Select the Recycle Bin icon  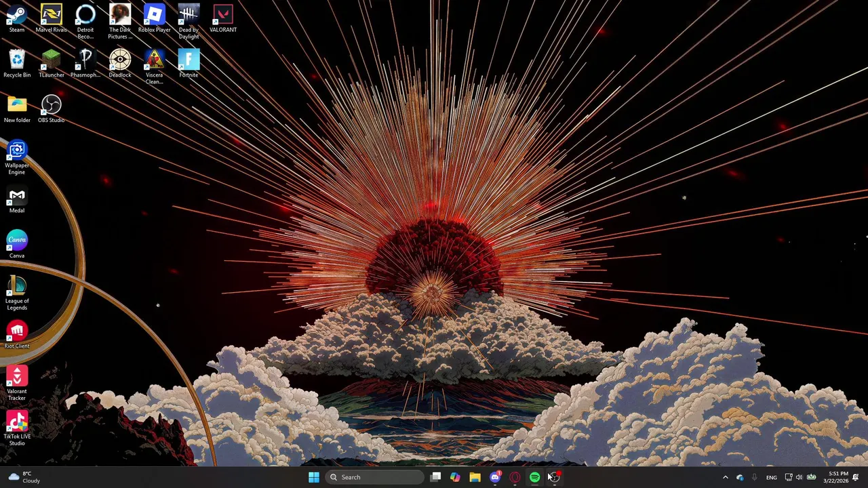(x=17, y=64)
